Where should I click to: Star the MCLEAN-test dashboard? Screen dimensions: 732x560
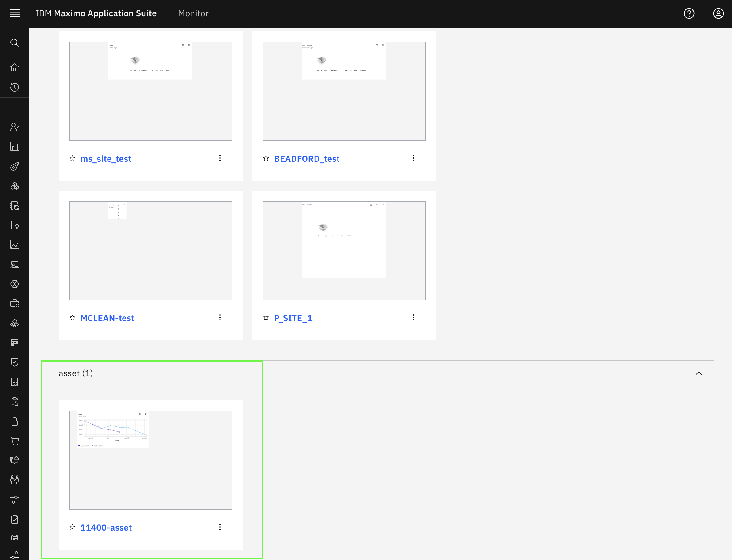[x=72, y=318]
